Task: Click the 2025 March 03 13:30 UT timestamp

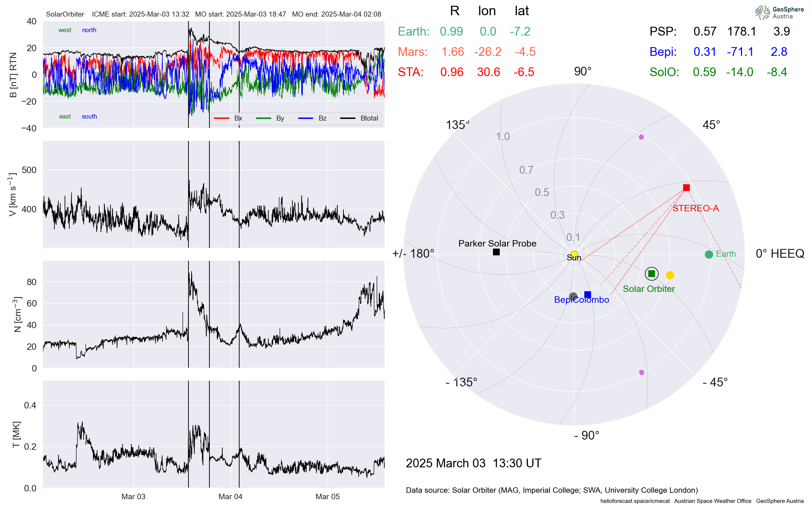Action: point(473,463)
